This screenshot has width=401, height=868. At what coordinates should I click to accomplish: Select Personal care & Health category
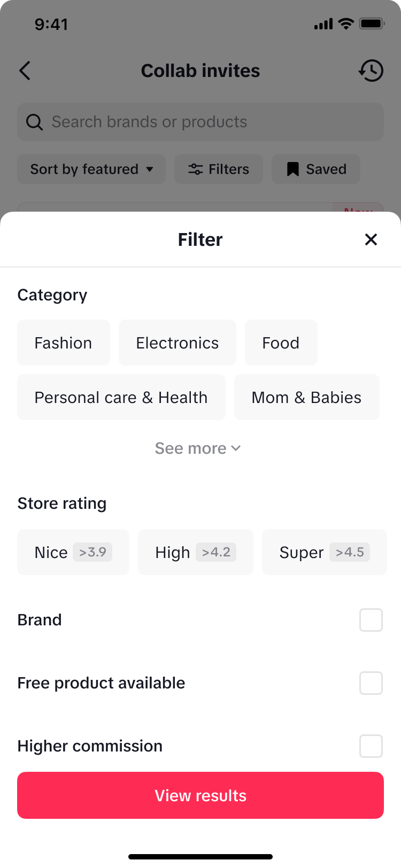pyautogui.click(x=121, y=398)
